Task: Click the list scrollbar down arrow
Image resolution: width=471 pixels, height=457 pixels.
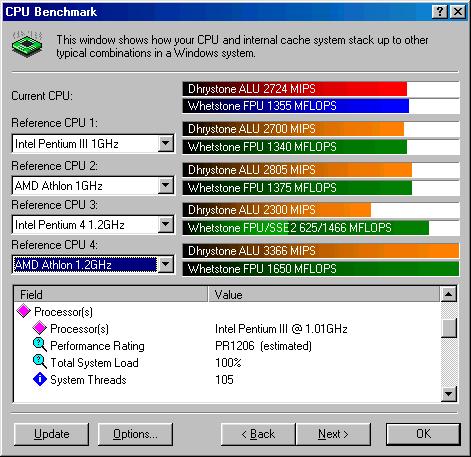Action: click(x=449, y=394)
